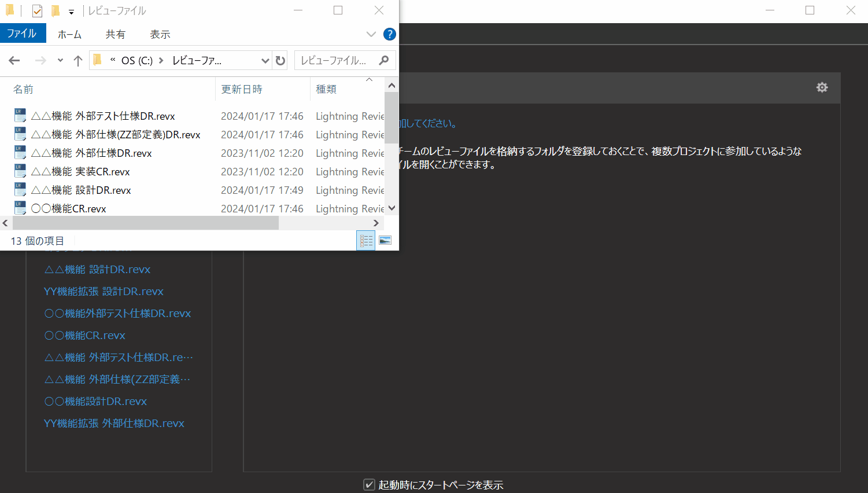Go back with the left arrow
Image resolution: width=868 pixels, height=493 pixels.
point(14,61)
